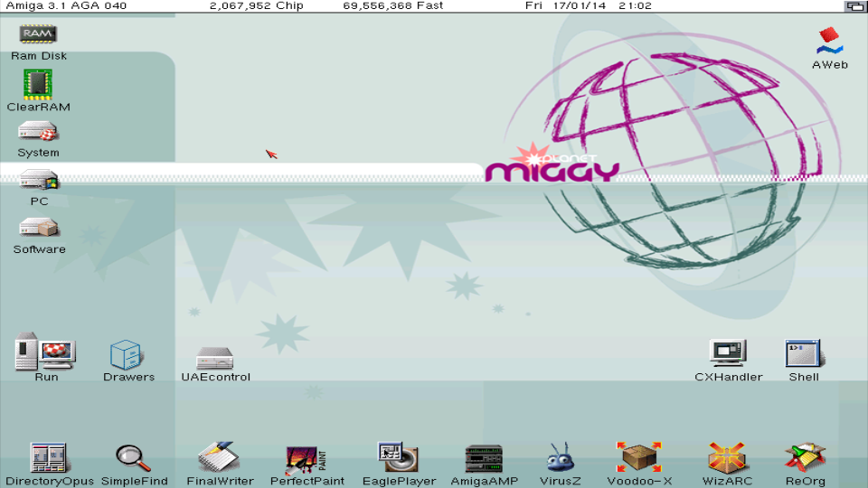Click the screen depth gadget
This screenshot has height=488, width=868.
[x=854, y=6]
